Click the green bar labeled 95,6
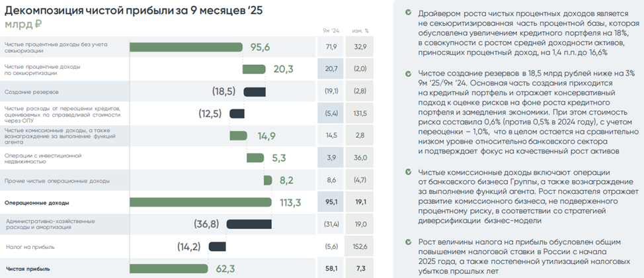Image resolution: width=644 pixels, height=278 pixels. pyautogui.click(x=188, y=47)
